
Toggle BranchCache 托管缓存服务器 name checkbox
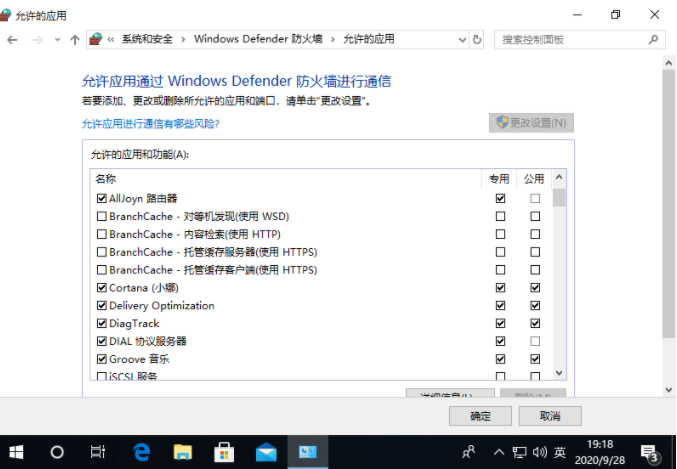(x=101, y=252)
